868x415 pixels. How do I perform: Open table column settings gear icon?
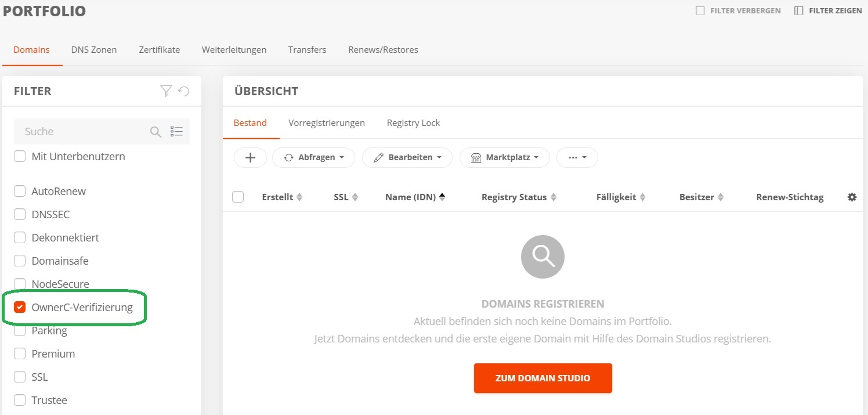coord(852,197)
